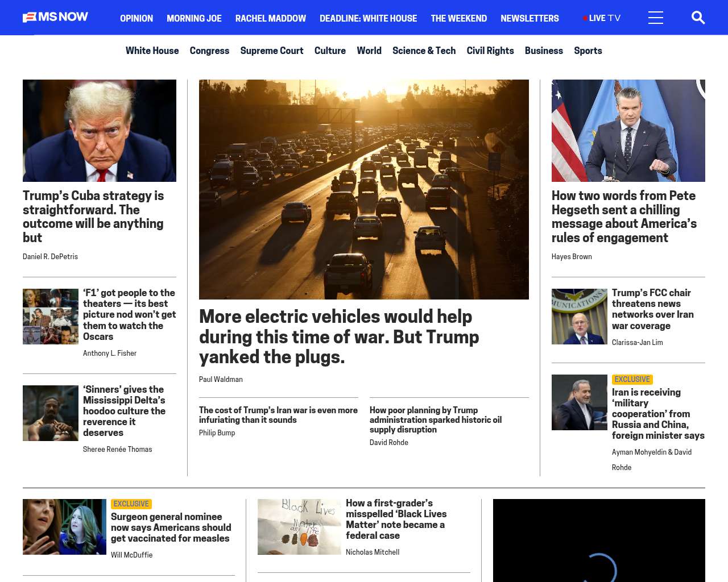Read cost of Trump's Iran war article
Image resolution: width=728 pixels, height=582 pixels.
coord(278,415)
